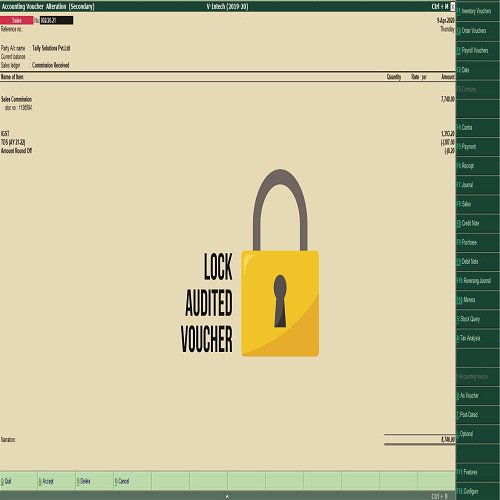Click Delete in bottom bar
Image resolution: width=500 pixels, height=500 pixels.
tap(95, 481)
